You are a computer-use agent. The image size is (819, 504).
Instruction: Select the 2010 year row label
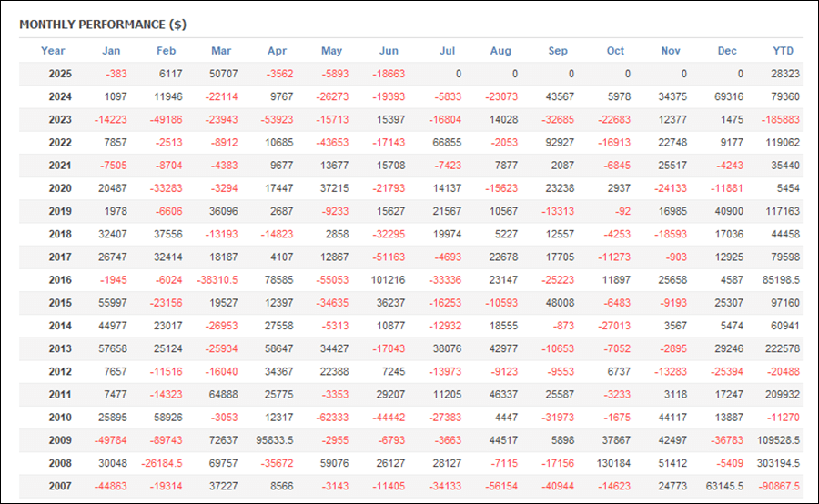click(x=60, y=418)
